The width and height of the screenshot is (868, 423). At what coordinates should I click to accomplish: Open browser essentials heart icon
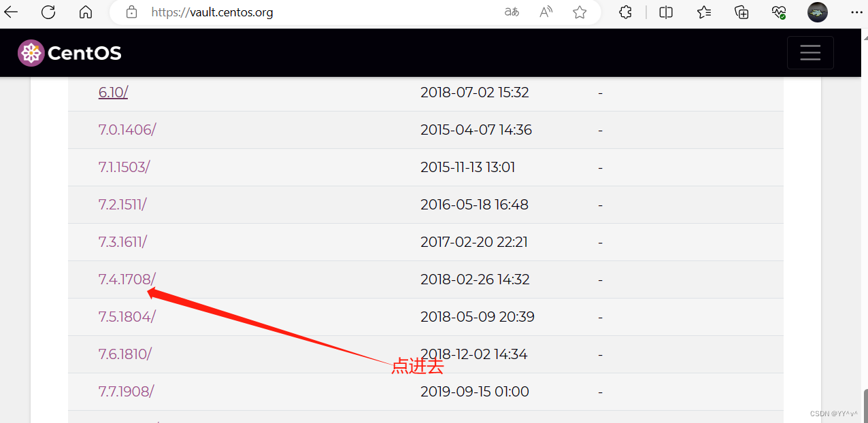(x=780, y=12)
